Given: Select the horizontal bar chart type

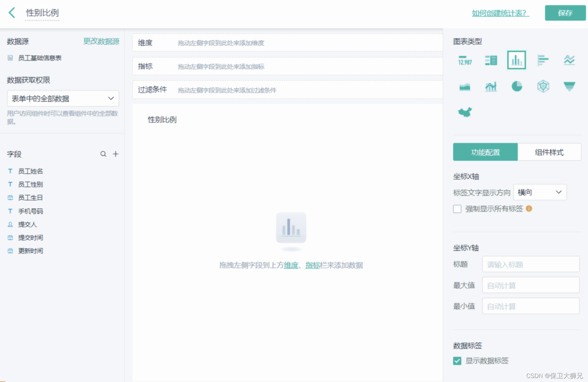Looking at the screenshot, I should 543,60.
